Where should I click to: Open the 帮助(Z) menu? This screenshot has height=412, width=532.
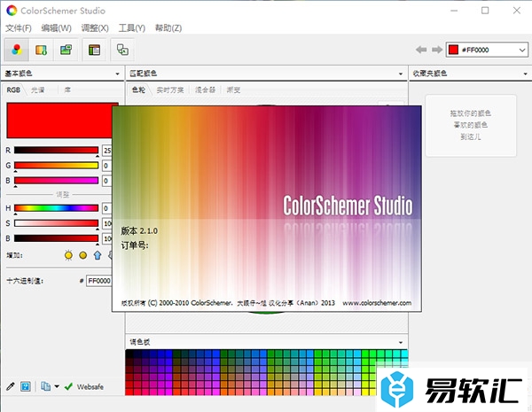click(x=168, y=28)
